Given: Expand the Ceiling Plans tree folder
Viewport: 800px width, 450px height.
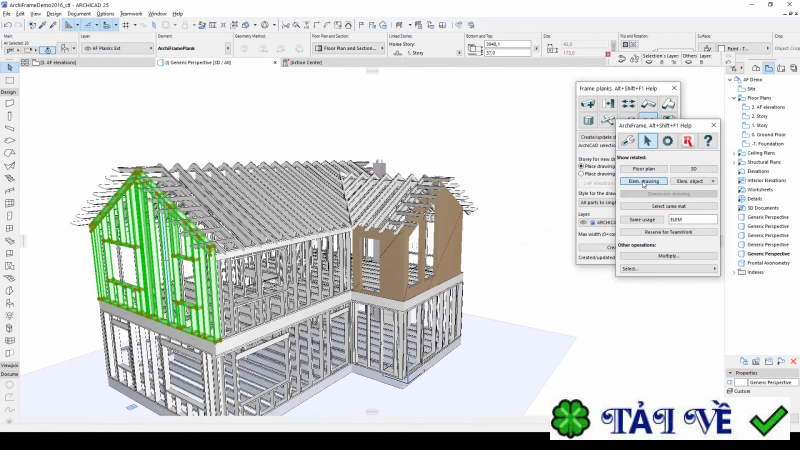Looking at the screenshot, I should coord(735,153).
